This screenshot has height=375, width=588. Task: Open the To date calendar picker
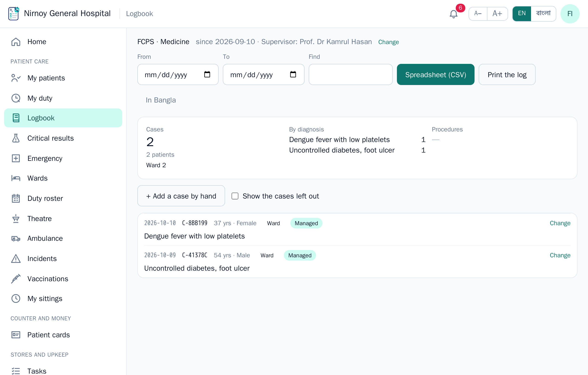[x=293, y=74]
